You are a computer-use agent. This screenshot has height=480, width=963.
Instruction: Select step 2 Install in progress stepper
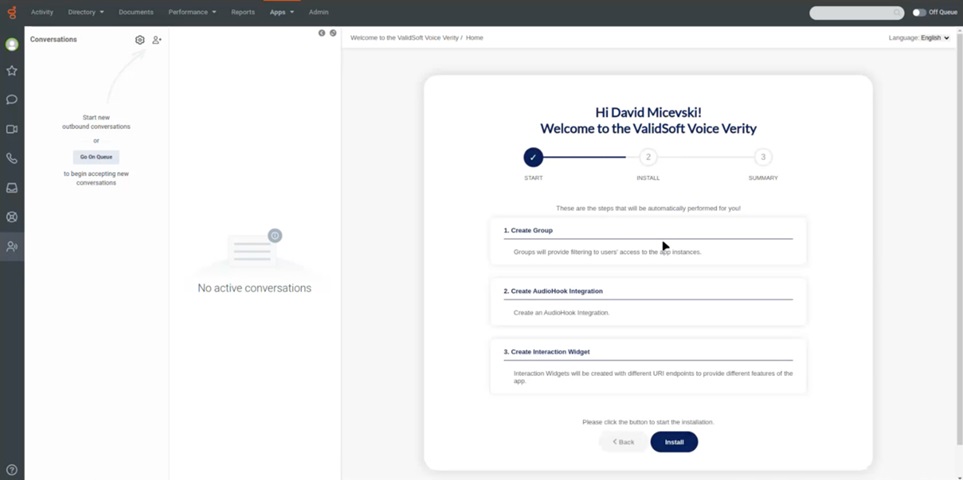648,157
